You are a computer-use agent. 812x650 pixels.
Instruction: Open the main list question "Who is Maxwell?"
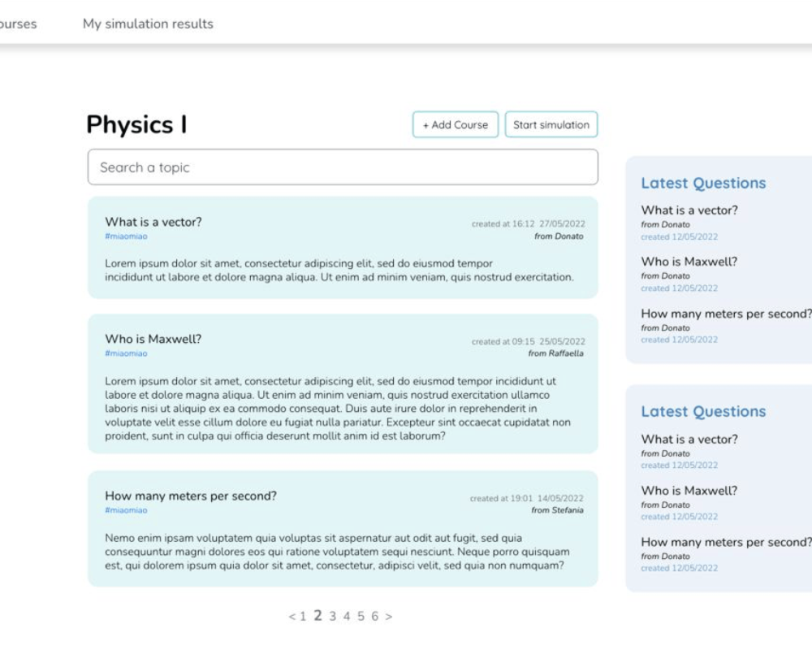tap(153, 339)
